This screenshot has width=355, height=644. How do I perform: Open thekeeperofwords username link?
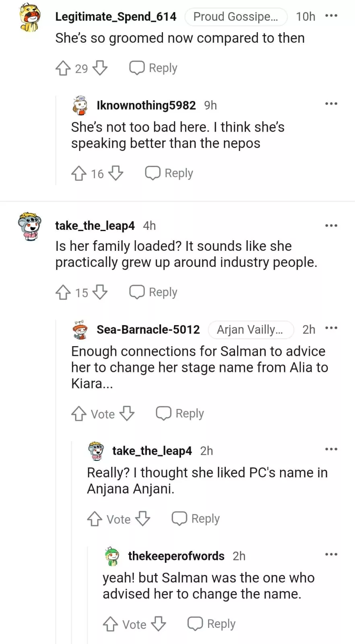[x=176, y=556]
